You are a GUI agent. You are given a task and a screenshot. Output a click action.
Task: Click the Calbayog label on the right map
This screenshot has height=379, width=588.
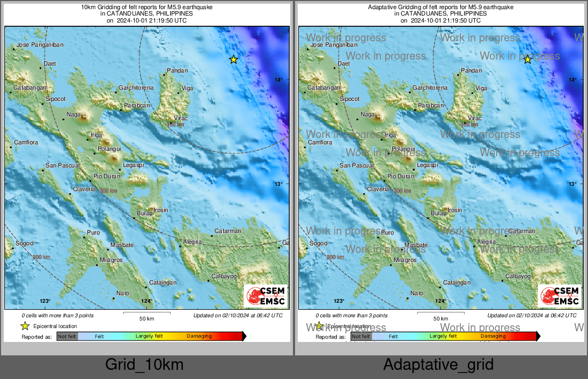click(518, 276)
